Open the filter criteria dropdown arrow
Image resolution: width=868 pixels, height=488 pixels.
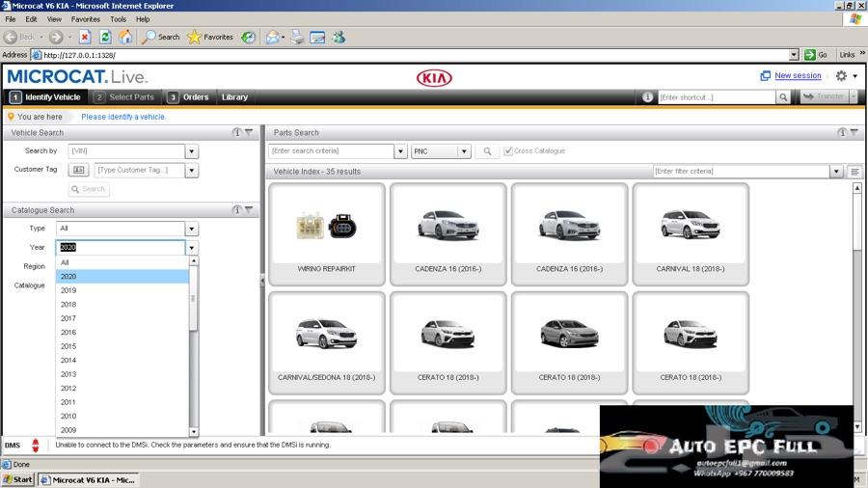click(x=836, y=172)
